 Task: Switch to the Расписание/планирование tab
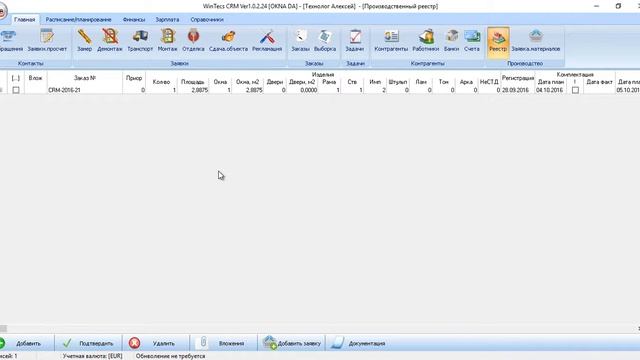coord(78,19)
